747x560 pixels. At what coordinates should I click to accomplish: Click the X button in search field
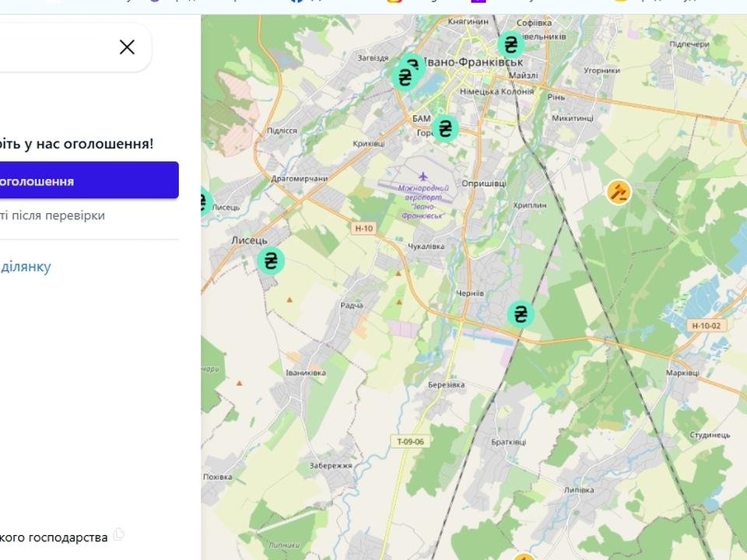click(127, 47)
